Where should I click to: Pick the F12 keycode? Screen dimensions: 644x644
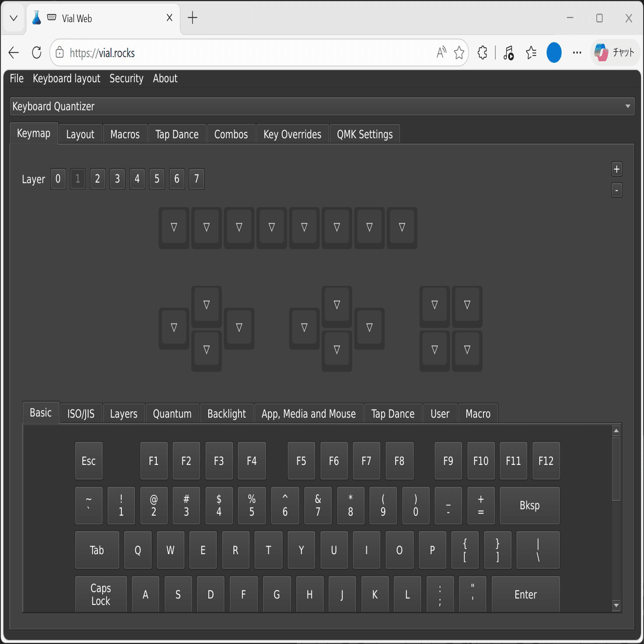[546, 461]
